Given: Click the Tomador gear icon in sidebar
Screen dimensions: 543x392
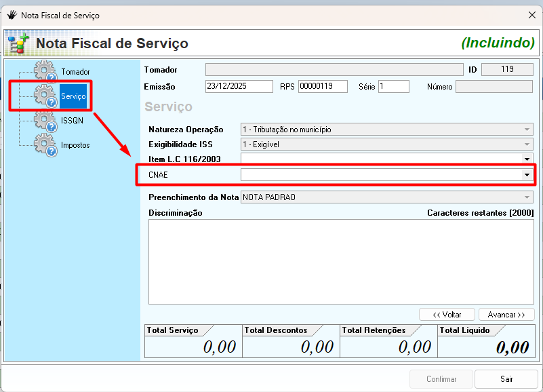Looking at the screenshot, I should (x=45, y=72).
